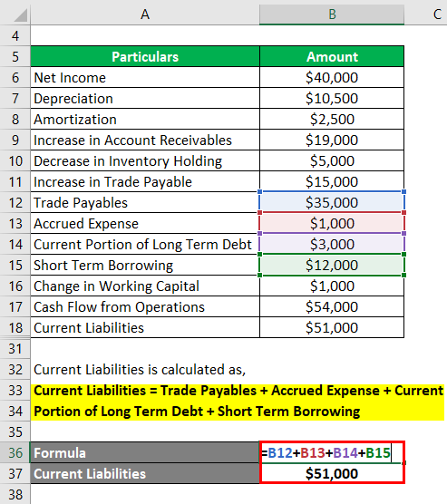Select the bold $51,000 result cell
The height and width of the screenshot is (504, 447).
(332, 473)
